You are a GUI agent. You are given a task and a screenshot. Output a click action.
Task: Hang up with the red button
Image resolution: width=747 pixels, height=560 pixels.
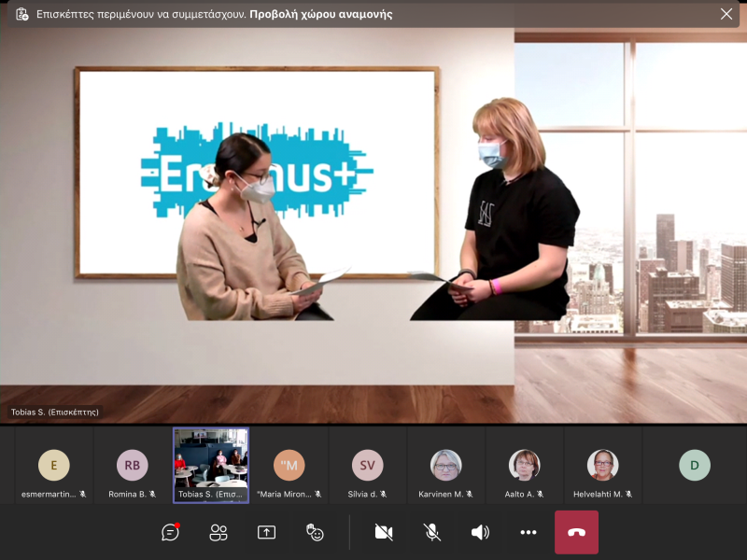pos(576,532)
